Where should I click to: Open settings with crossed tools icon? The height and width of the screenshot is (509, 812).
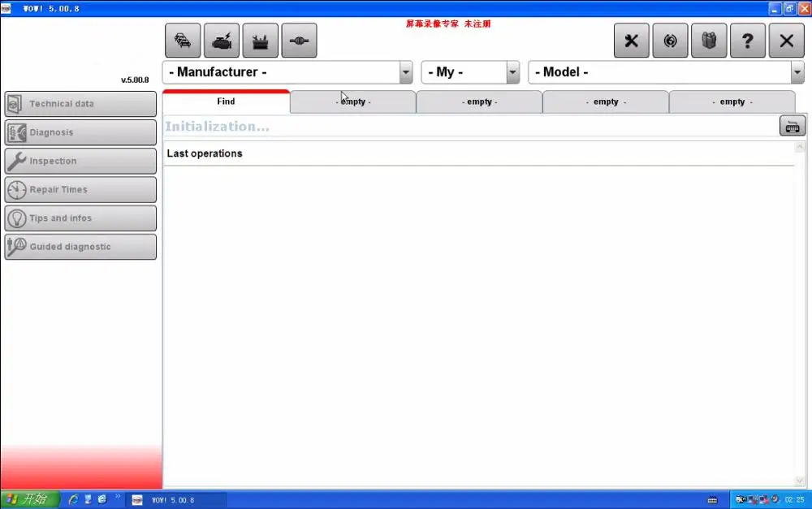(631, 41)
